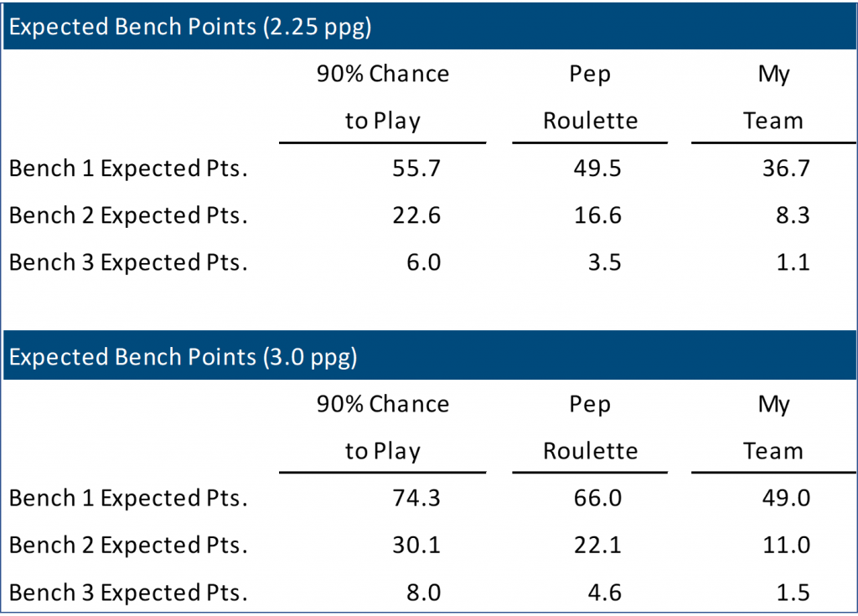Click the Pep Roulette column header in the 2.25 ppg table
858x616 pixels.
point(590,97)
